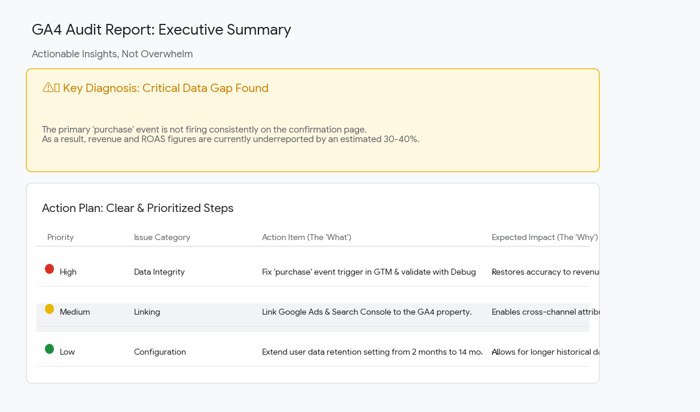This screenshot has height=412, width=700.
Task: Click the Enables cross-channel impact cell
Action: [544, 312]
